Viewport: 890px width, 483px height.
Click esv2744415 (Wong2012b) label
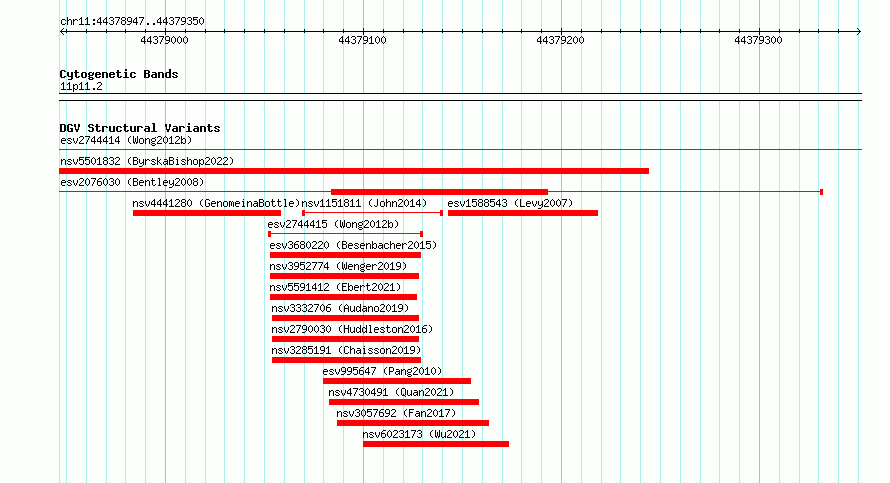(333, 224)
